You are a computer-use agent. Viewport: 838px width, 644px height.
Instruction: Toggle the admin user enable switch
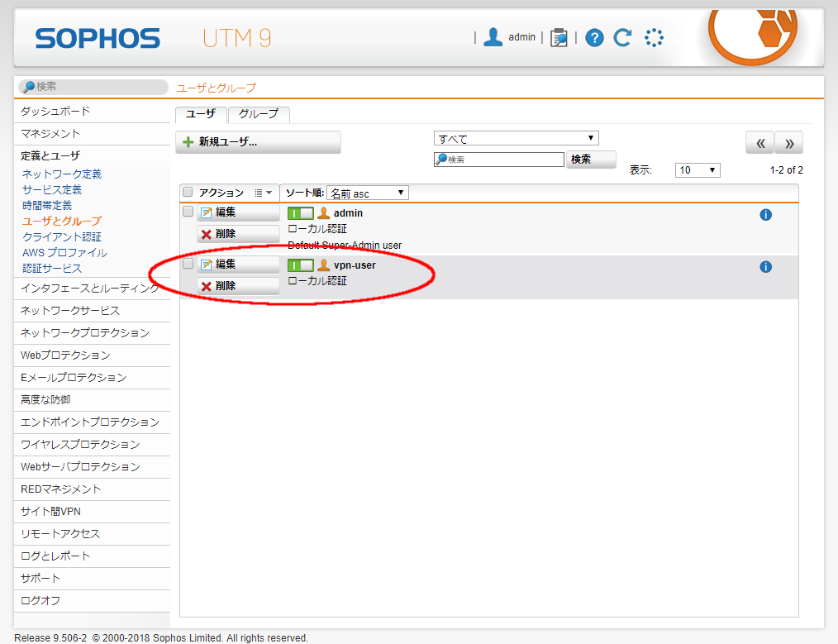pos(300,213)
